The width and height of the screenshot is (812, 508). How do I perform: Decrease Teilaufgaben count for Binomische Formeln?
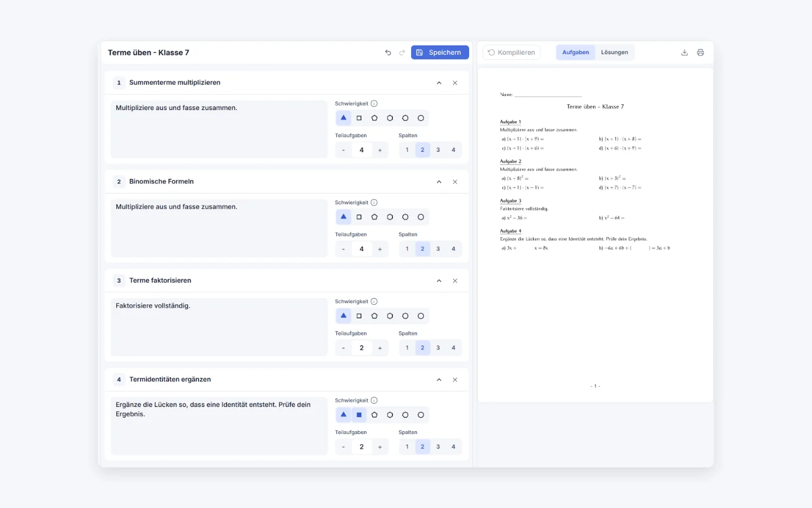pyautogui.click(x=343, y=249)
